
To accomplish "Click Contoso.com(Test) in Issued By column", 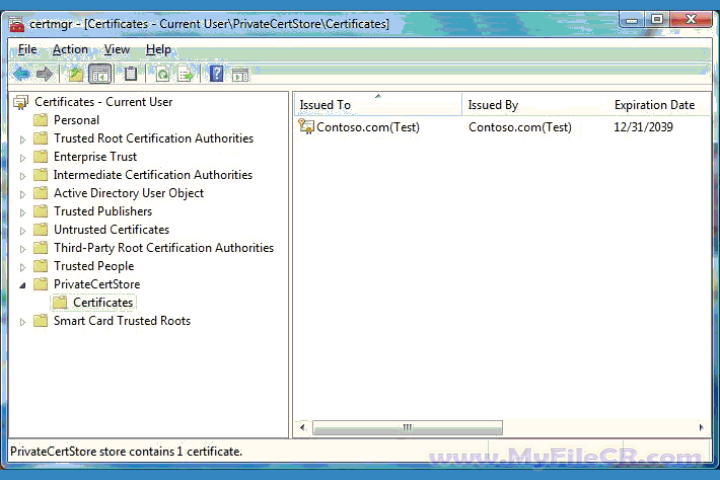I will [x=520, y=127].
